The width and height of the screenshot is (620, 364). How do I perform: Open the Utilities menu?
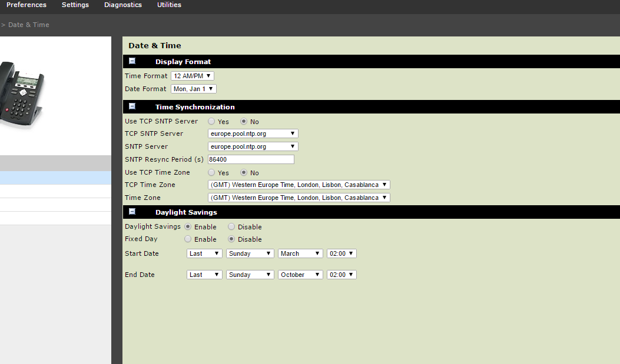tap(169, 5)
